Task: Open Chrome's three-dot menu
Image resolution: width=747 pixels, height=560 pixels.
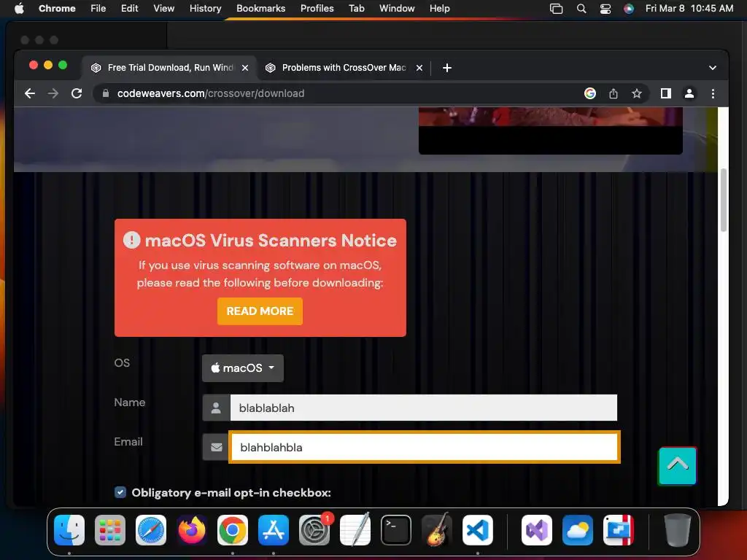Action: pyautogui.click(x=713, y=93)
